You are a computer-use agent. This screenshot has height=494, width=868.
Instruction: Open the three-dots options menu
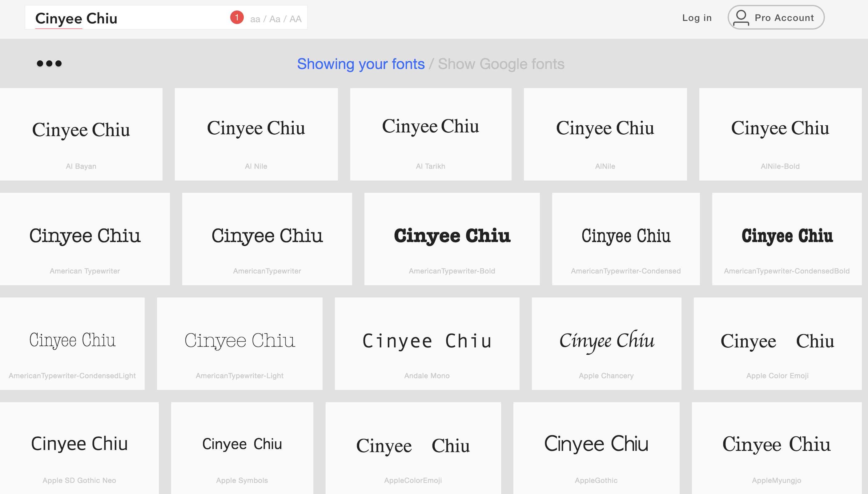(x=49, y=63)
